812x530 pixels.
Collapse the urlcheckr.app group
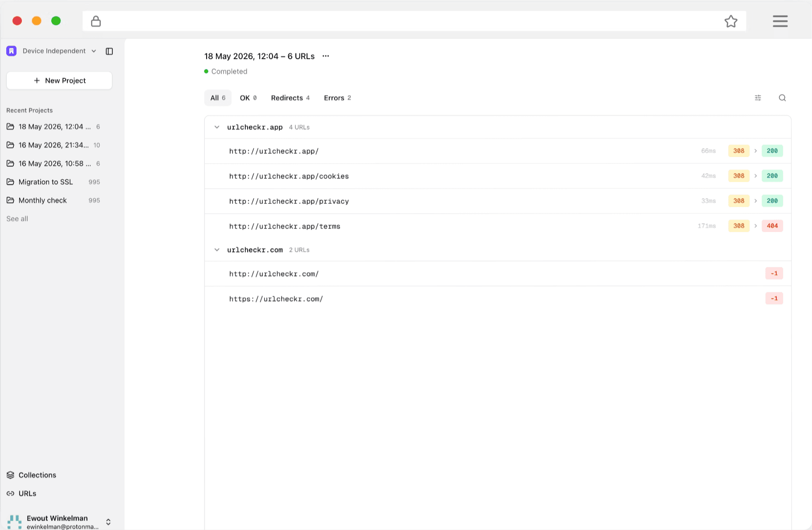217,127
